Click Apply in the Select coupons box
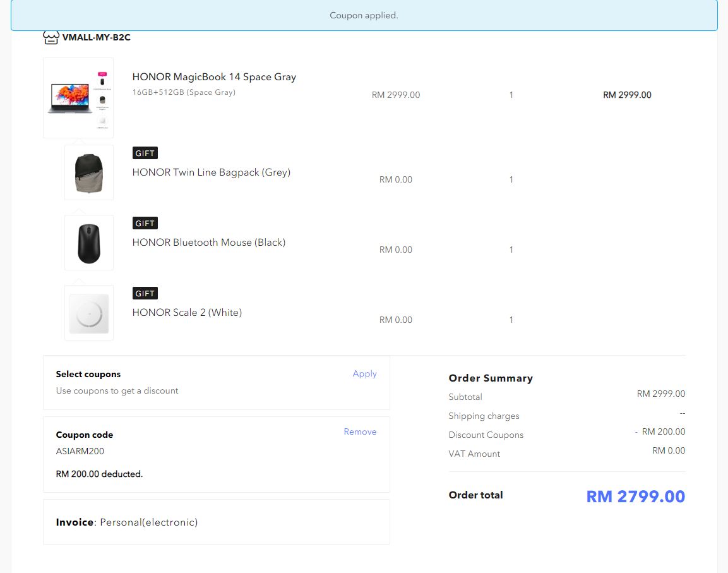This screenshot has width=728, height=573. point(364,374)
